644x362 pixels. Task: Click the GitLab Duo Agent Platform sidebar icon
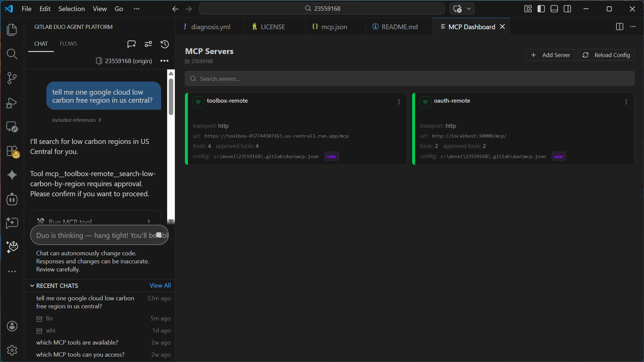[12, 247]
